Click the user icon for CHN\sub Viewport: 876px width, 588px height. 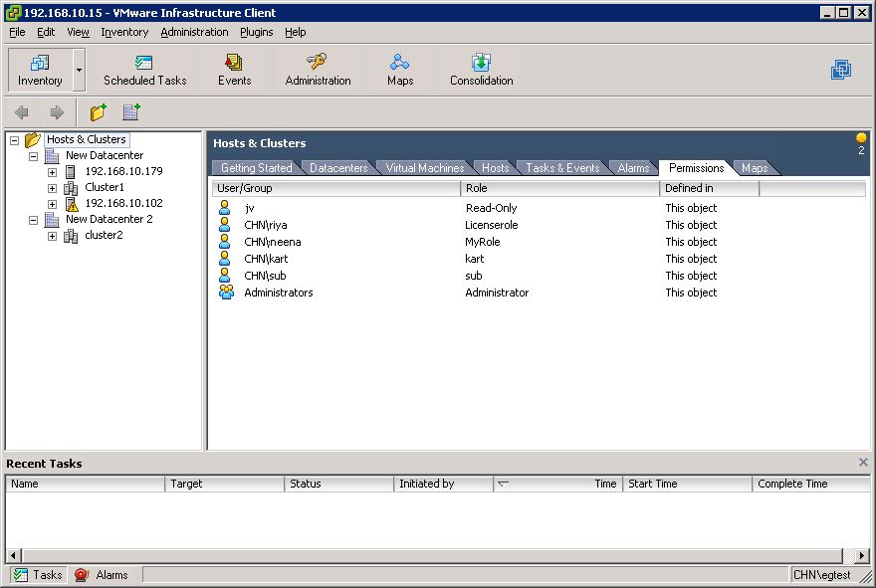[x=225, y=275]
